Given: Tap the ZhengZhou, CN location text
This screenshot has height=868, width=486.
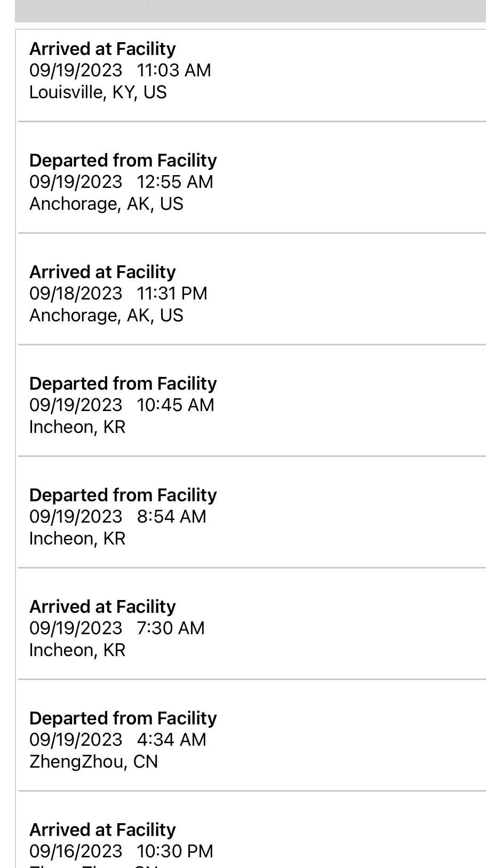Looking at the screenshot, I should click(94, 762).
